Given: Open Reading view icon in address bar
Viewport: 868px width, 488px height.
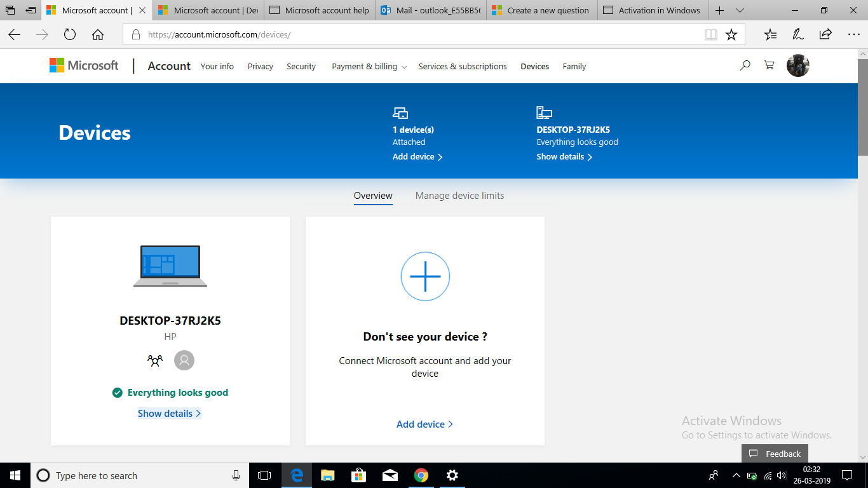Looking at the screenshot, I should click(x=711, y=35).
